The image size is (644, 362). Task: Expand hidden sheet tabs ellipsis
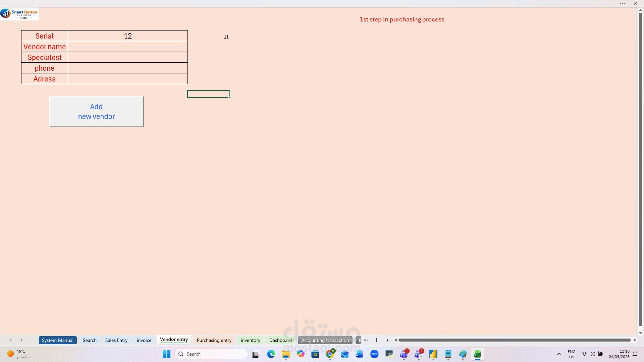(366, 340)
